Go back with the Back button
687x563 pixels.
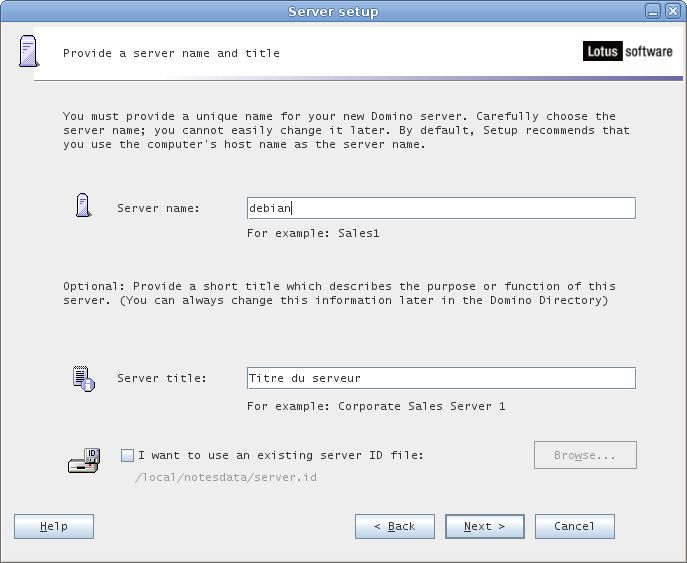pos(394,526)
